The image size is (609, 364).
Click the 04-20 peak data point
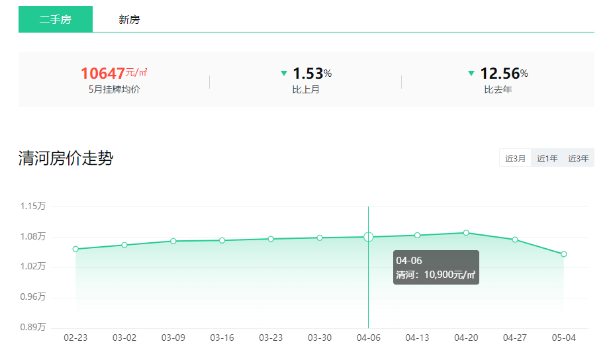pyautogui.click(x=466, y=232)
